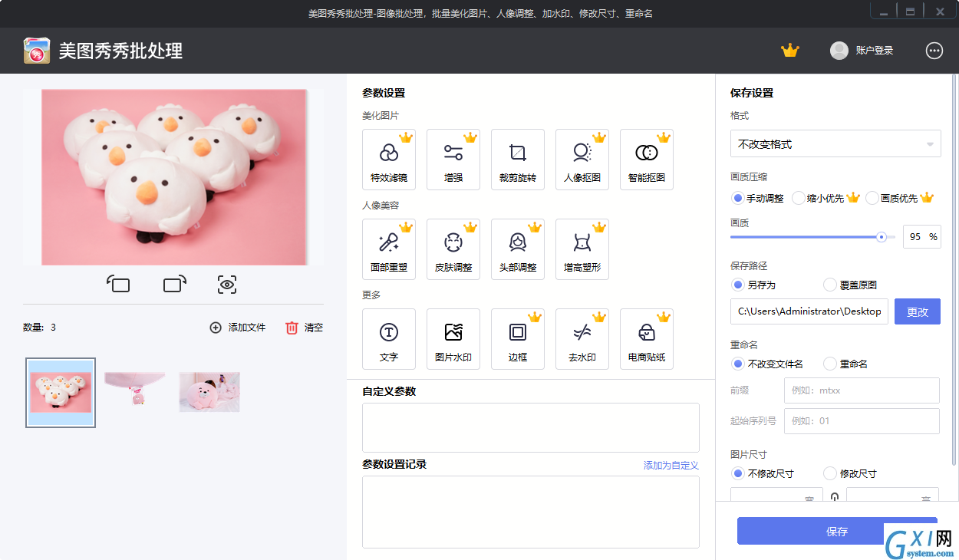The width and height of the screenshot is (959, 560).
Task: Rotate the preview image left
Action: pyautogui.click(x=118, y=285)
